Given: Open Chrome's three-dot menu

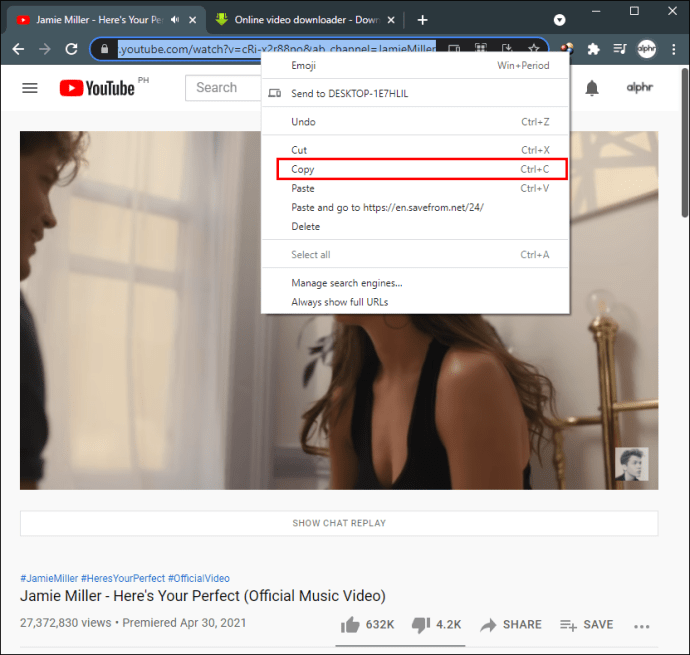Looking at the screenshot, I should pos(673,49).
